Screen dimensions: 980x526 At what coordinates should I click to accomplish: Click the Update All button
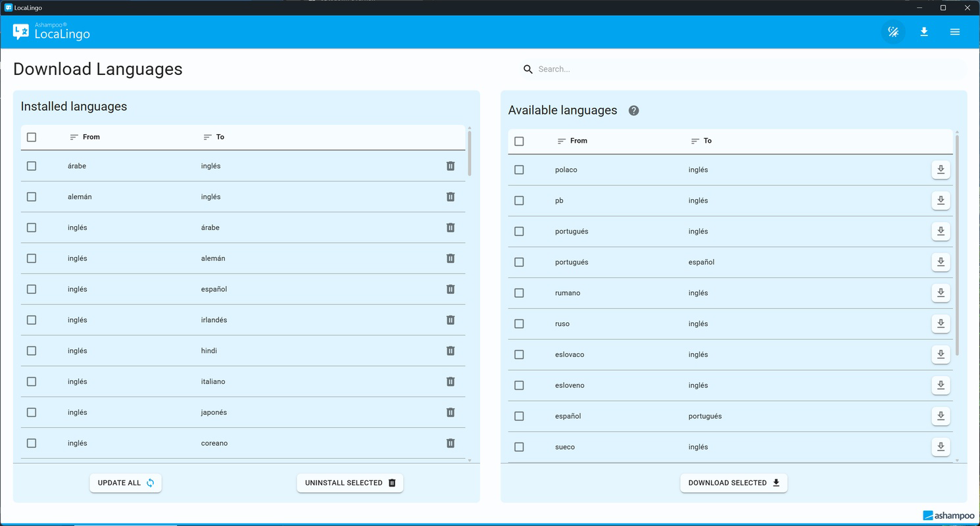pos(126,483)
